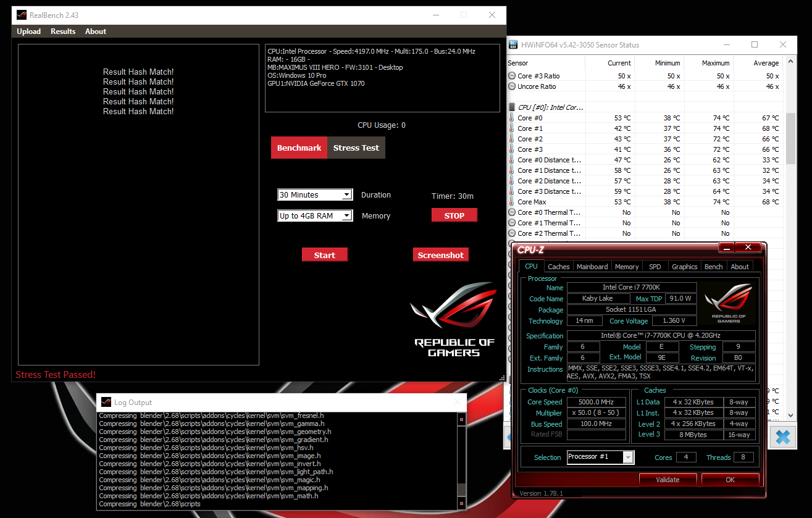The image size is (812, 518).
Task: Click the red STOP button in RealBench
Action: 454,215
